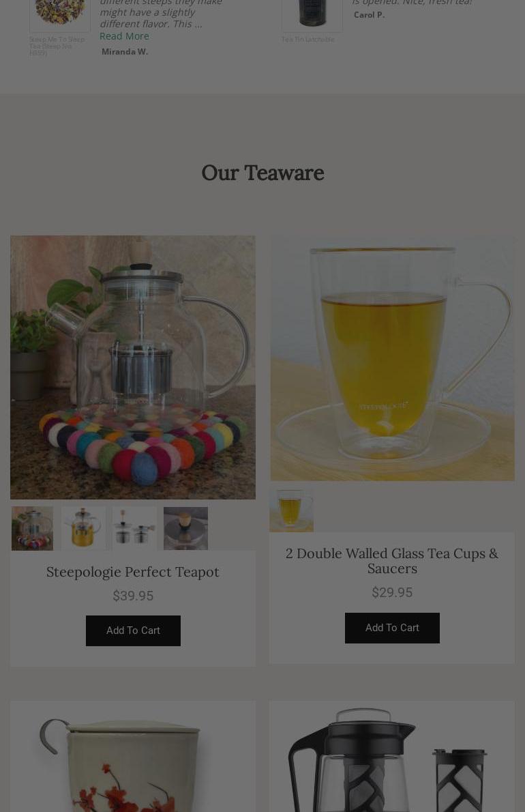The height and width of the screenshot is (812, 525).
Task: Select teapot on felt trivet thumbnail
Action: pos(32,528)
